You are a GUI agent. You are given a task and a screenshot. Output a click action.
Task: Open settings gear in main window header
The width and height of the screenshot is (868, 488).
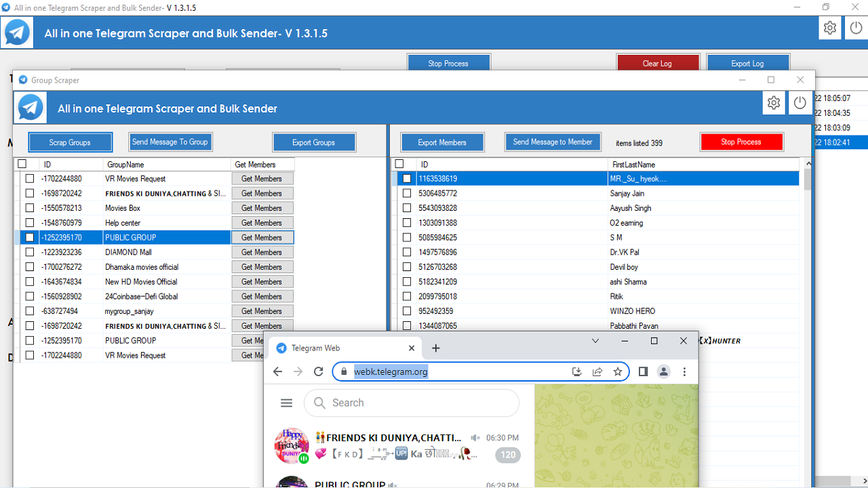click(x=830, y=28)
